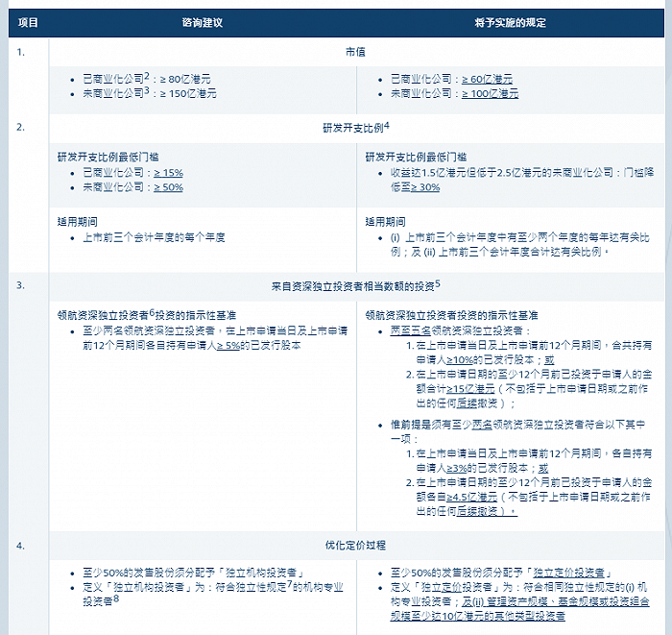672x635 pixels.
Task: Click row number 2.
Action: 20,128
